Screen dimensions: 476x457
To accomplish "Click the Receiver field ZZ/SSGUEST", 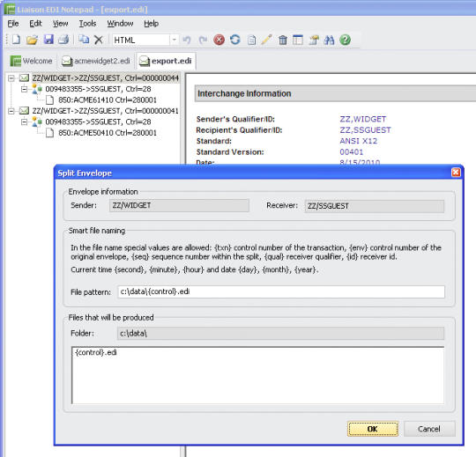I will (375, 206).
